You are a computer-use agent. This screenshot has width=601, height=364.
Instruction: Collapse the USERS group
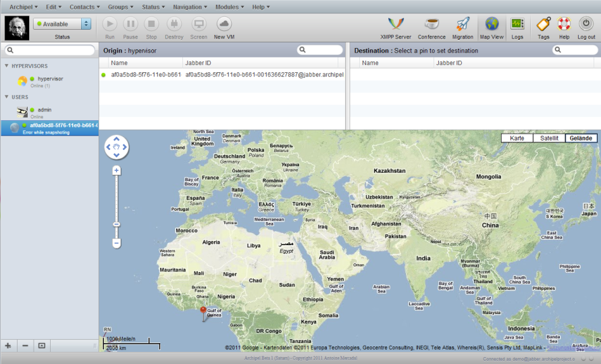(7, 97)
